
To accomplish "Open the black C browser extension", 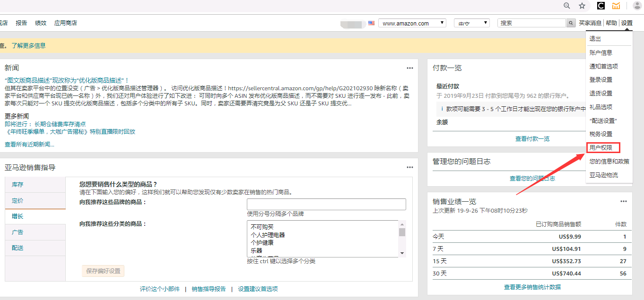I will click(601, 6).
